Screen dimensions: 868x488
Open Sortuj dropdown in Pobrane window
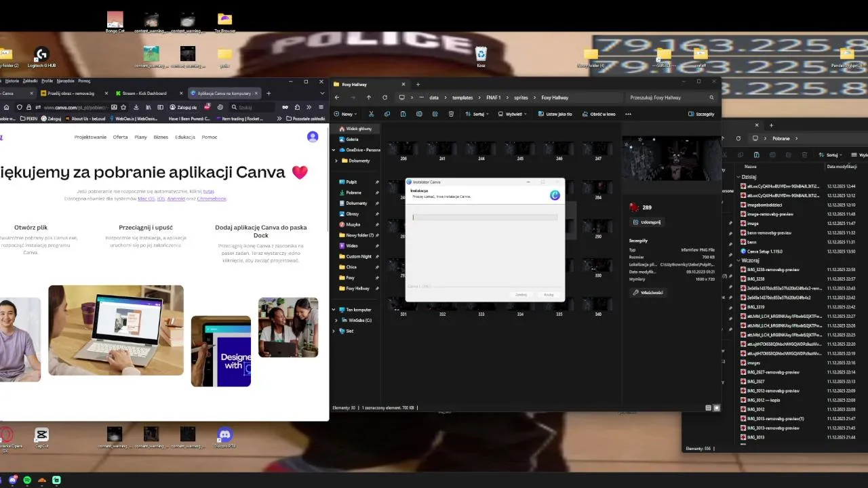pyautogui.click(x=830, y=155)
